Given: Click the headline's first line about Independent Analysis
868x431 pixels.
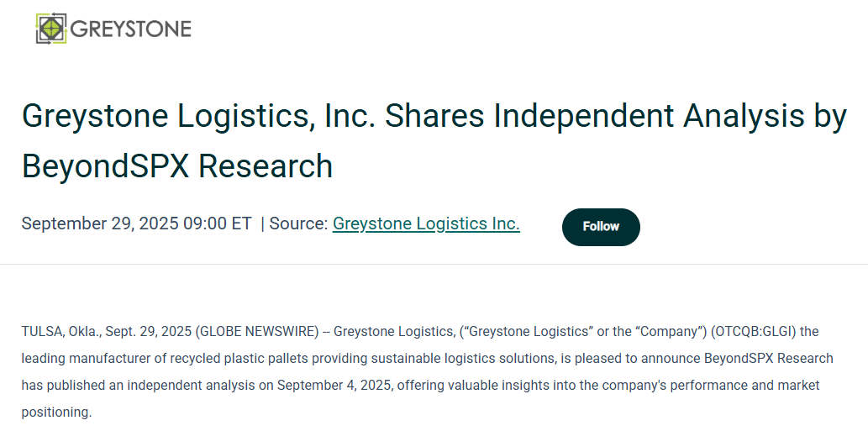Looking at the screenshot, I should pos(434,116).
